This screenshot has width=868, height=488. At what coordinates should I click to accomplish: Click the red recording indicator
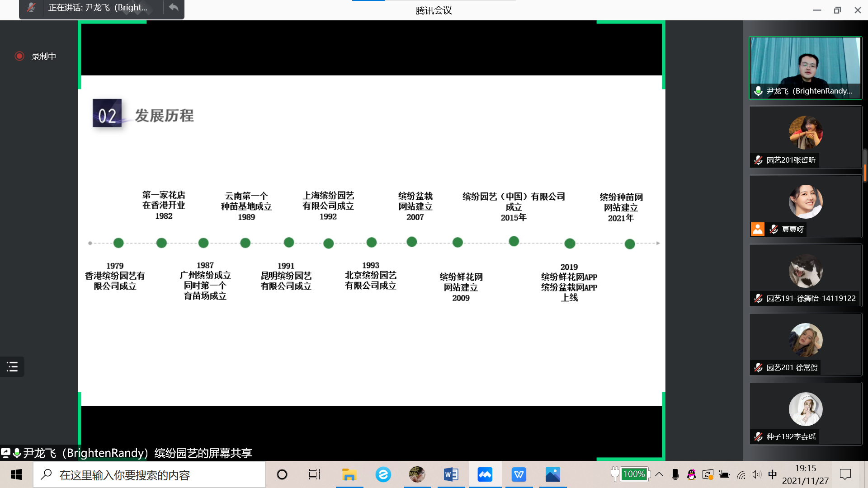pos(19,56)
